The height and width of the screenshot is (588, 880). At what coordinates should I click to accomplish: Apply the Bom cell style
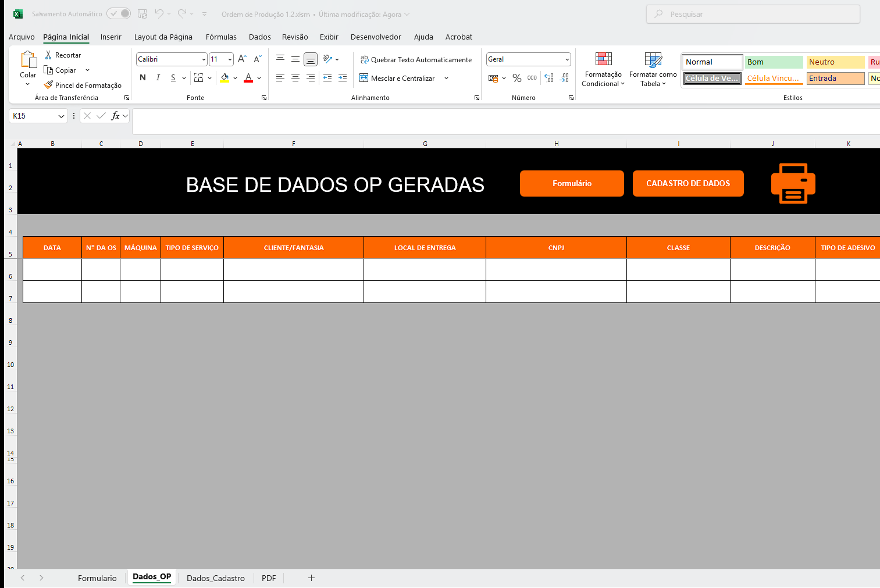pyautogui.click(x=774, y=62)
